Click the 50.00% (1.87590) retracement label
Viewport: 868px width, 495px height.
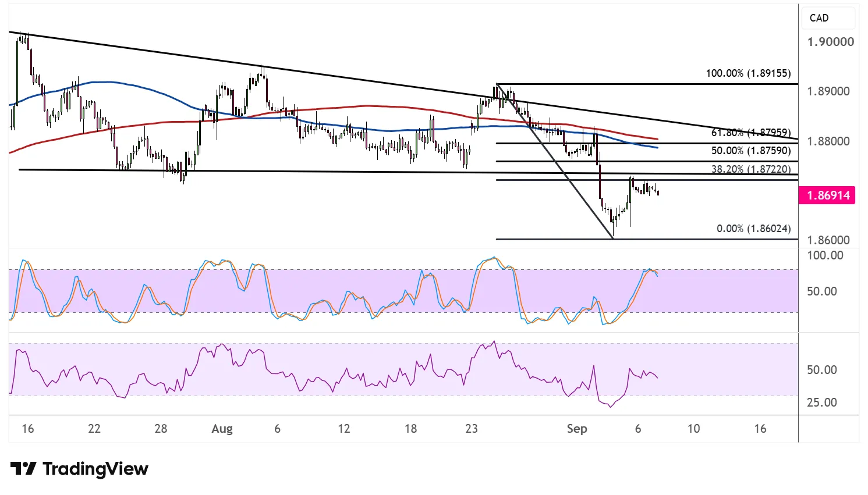[751, 151]
